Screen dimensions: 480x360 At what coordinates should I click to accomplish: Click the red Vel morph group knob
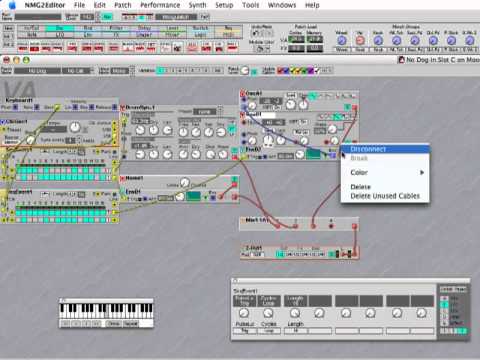coord(360,40)
